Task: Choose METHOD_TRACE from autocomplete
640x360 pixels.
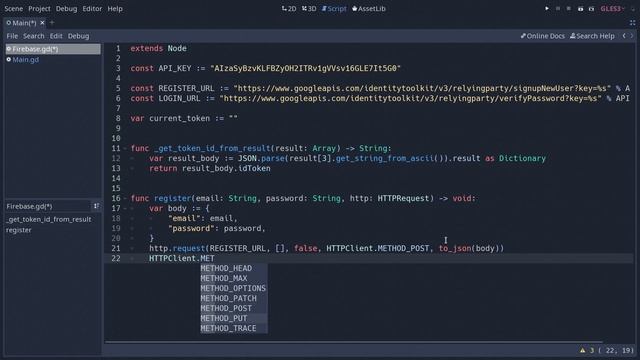Action: (x=234, y=328)
